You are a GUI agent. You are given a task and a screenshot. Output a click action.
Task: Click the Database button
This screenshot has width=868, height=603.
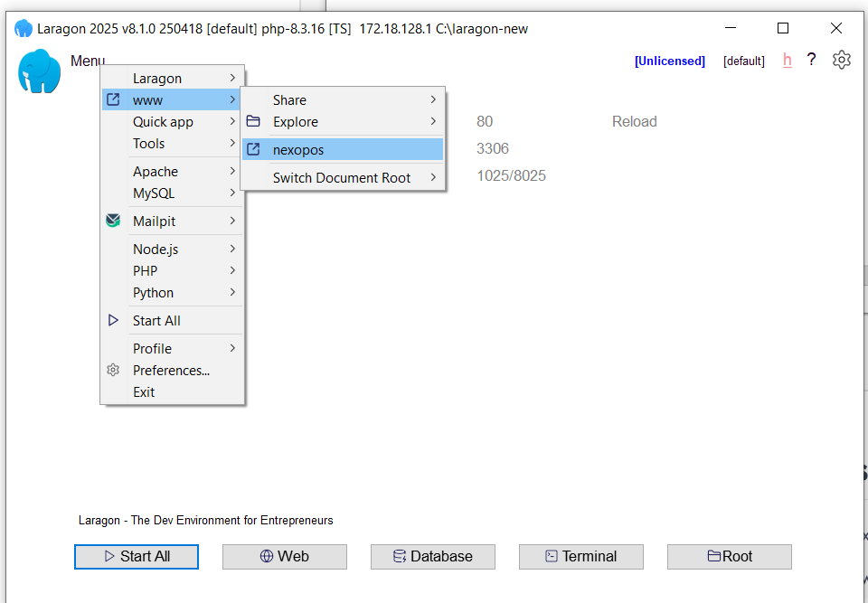[433, 557]
